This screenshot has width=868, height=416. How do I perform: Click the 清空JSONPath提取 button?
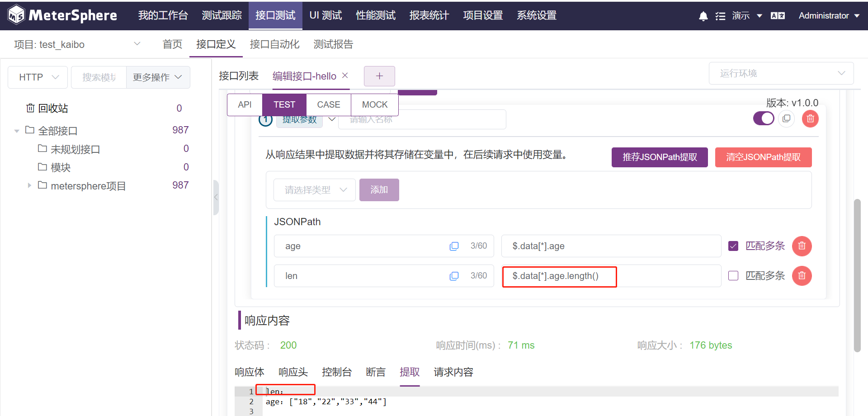point(764,157)
